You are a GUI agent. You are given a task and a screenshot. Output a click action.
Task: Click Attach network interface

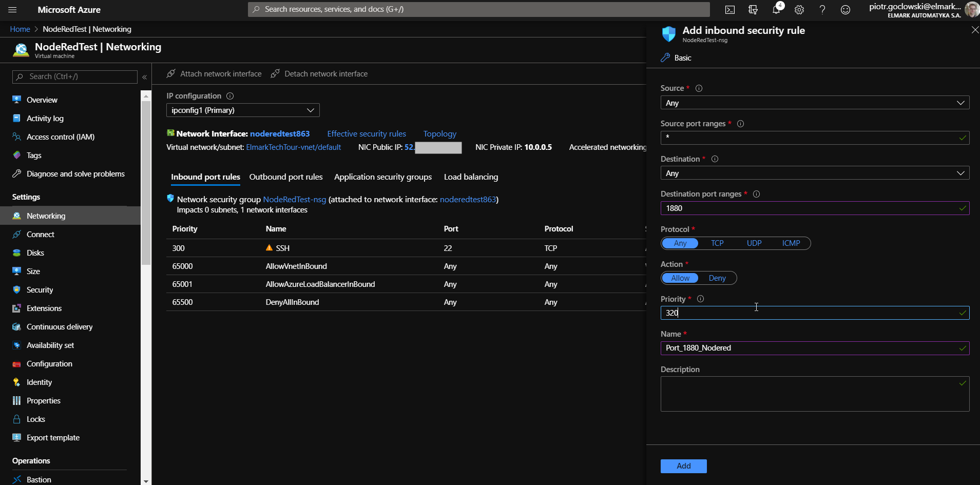[x=215, y=74]
